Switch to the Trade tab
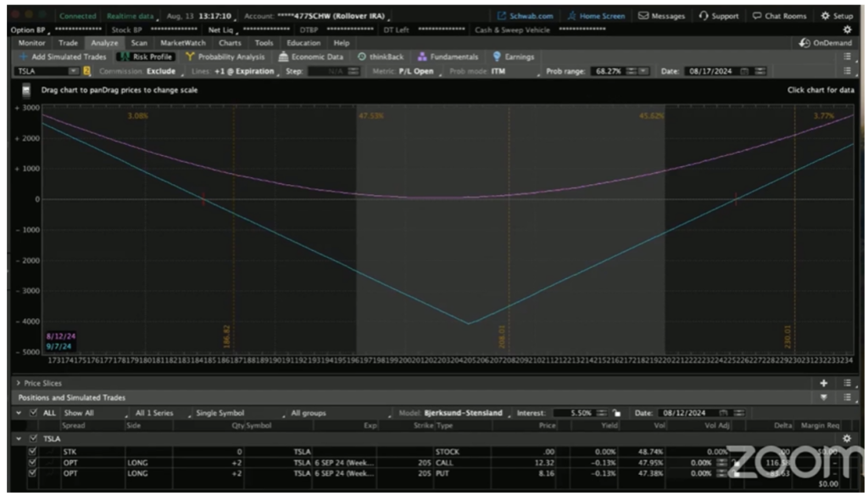The width and height of the screenshot is (868, 496). click(68, 42)
